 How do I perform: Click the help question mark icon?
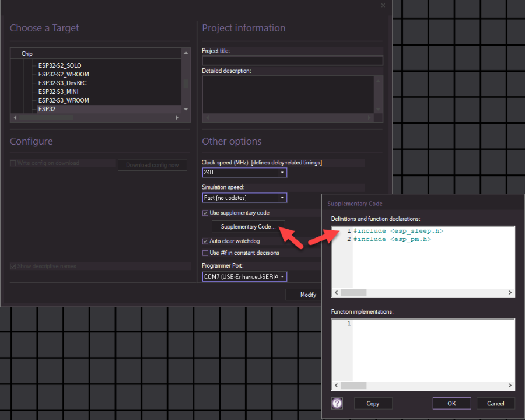(337, 403)
